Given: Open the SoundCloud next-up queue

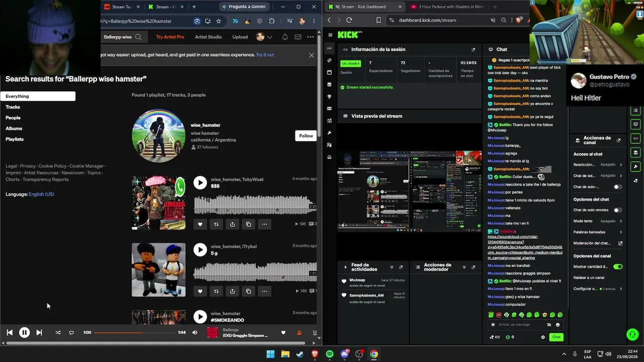Looking at the screenshot, I should [315, 332].
